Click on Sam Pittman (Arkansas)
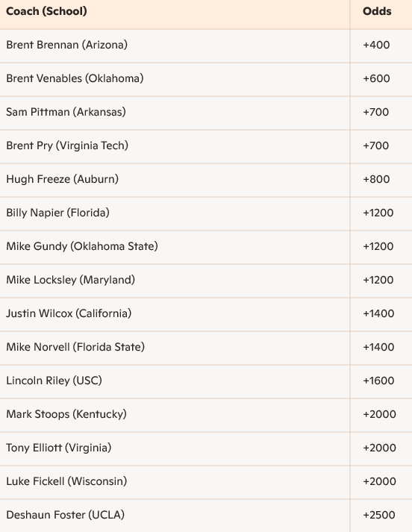 pyautogui.click(x=66, y=112)
